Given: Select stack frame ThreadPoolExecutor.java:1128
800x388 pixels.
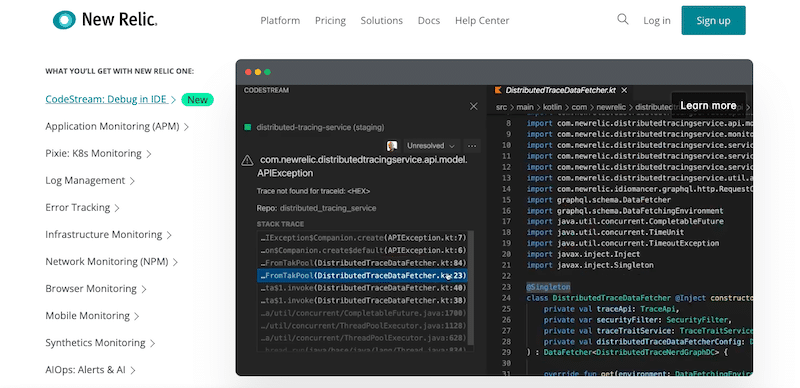Looking at the screenshot, I should point(363,326).
